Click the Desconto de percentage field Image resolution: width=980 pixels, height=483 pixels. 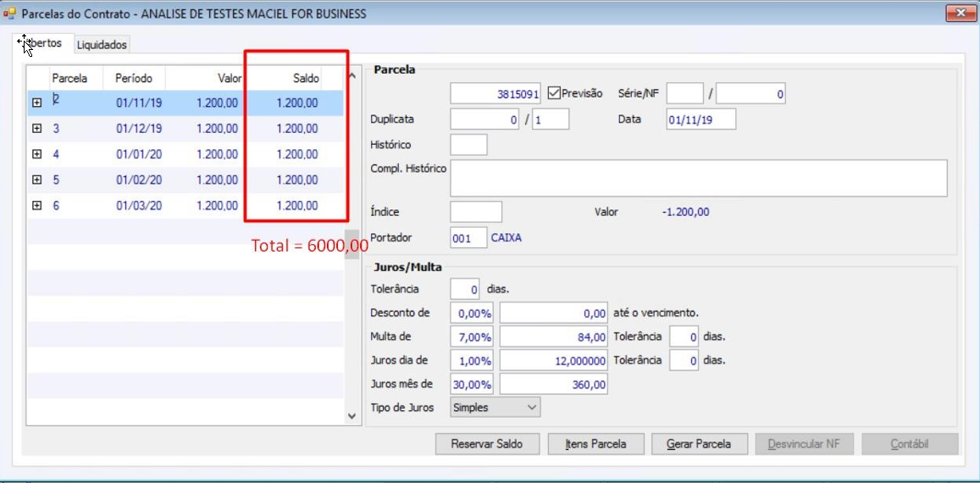tap(472, 312)
